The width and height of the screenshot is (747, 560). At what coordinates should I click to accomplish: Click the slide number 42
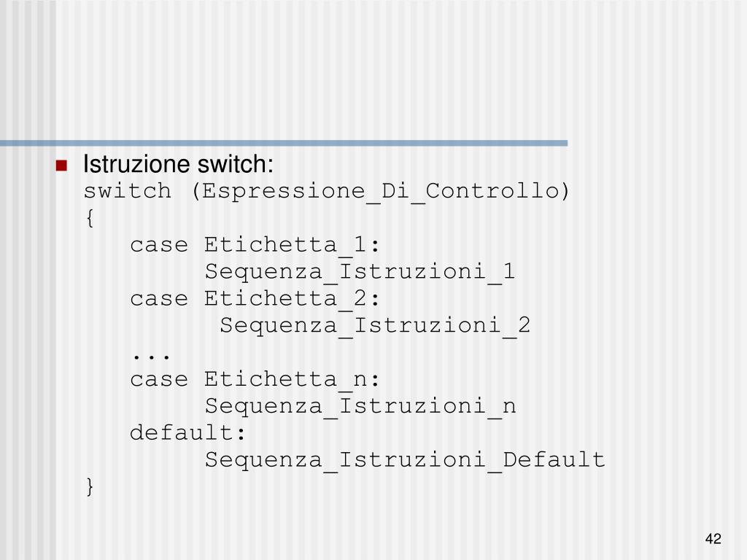pyautogui.click(x=713, y=539)
